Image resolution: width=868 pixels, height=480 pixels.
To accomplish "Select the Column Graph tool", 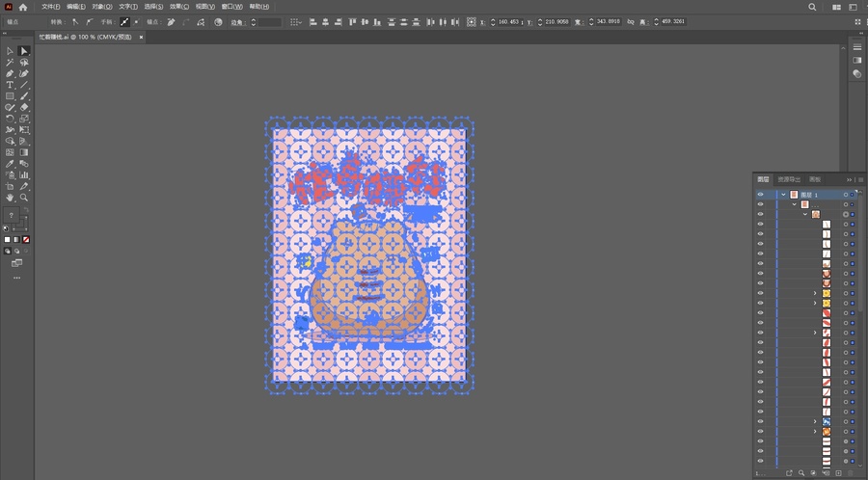I will click(24, 174).
